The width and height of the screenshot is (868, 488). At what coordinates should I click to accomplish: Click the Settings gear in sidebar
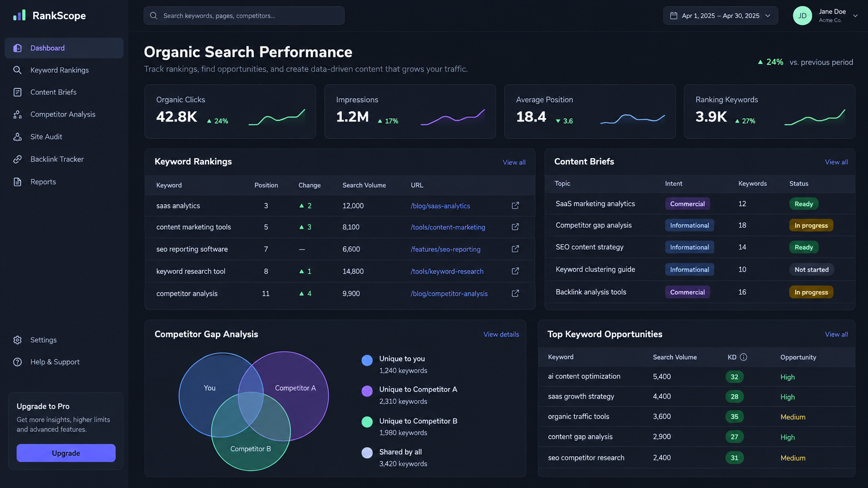tap(18, 340)
